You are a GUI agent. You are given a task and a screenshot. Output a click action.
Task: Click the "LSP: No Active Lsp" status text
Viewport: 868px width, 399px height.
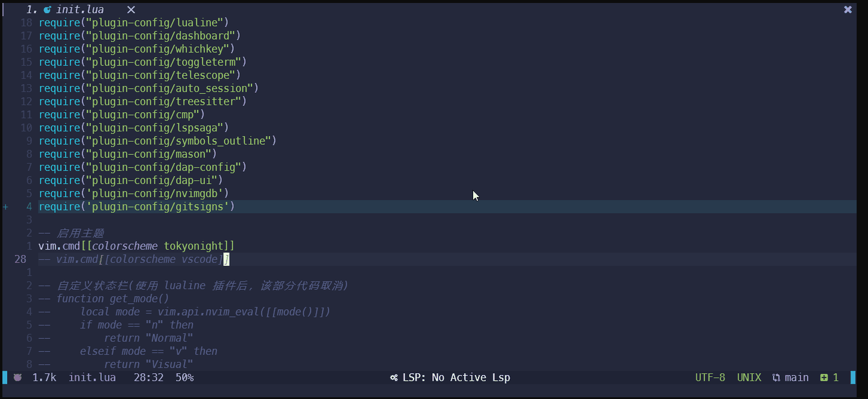pos(456,377)
